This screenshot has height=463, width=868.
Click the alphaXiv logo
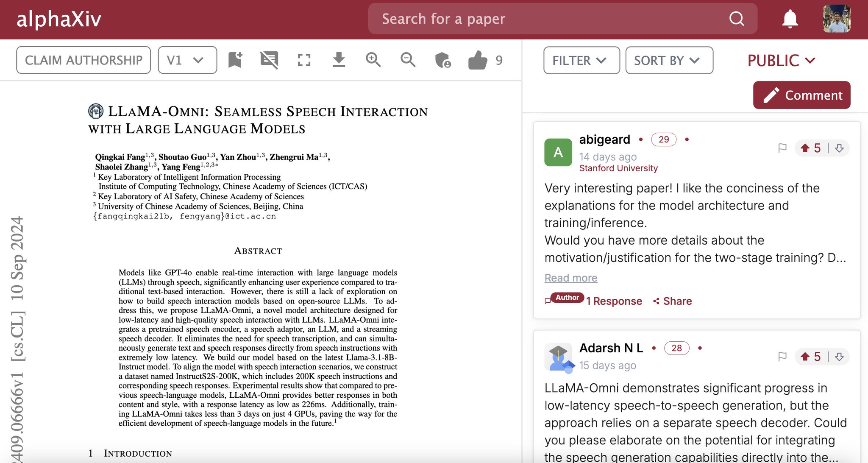[59, 19]
